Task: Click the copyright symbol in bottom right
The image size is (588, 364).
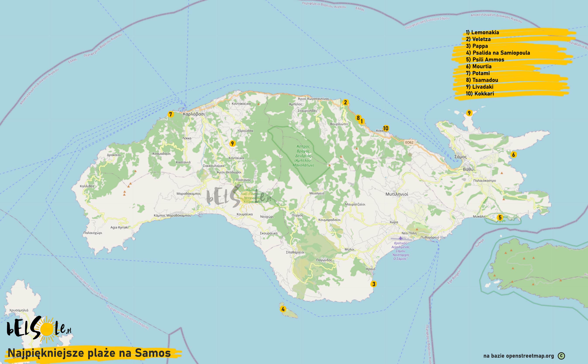Action: 561,356
